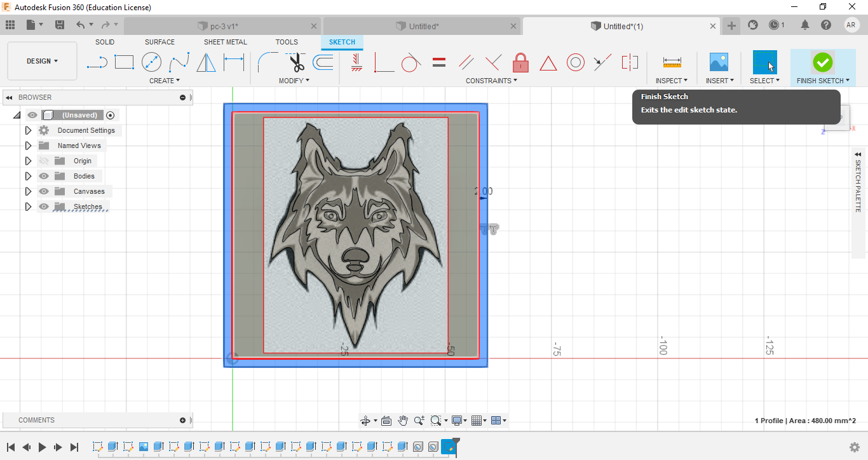Show the hidden Origin folder

click(44, 161)
